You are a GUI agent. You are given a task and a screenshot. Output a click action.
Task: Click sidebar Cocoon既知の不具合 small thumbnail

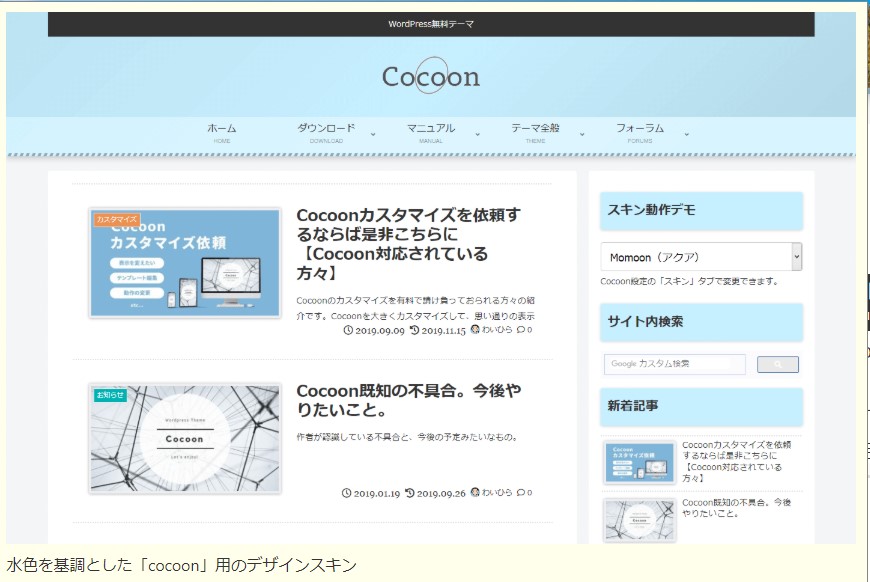point(639,520)
